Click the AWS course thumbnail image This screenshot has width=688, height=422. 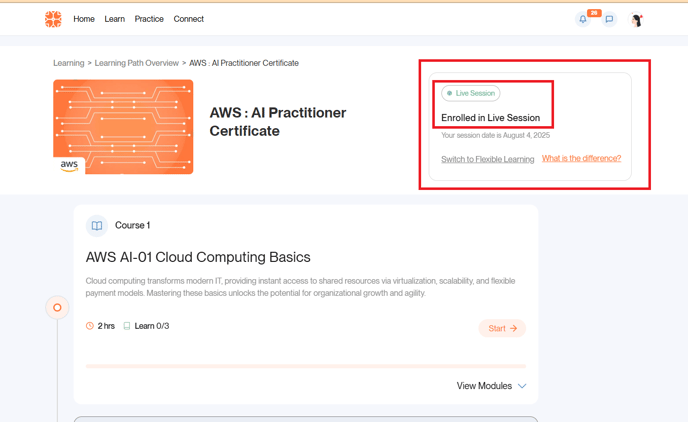pos(123,127)
